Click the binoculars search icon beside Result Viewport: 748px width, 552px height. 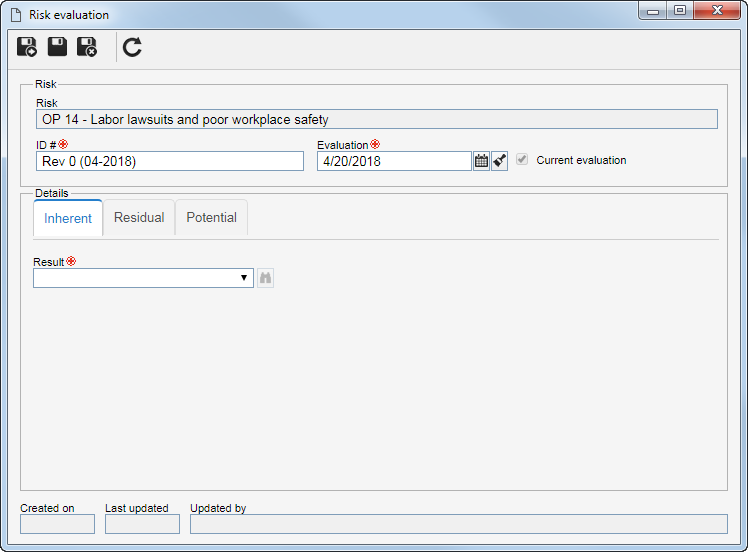(265, 278)
